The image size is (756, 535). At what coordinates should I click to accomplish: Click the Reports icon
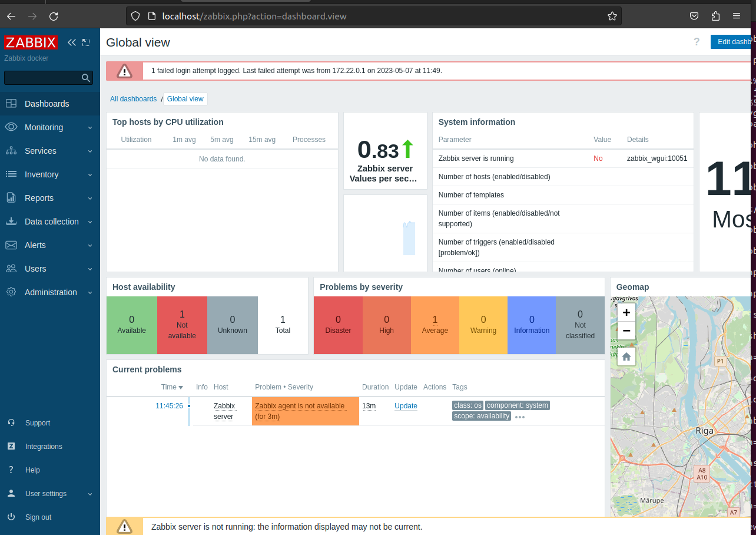[x=11, y=198]
